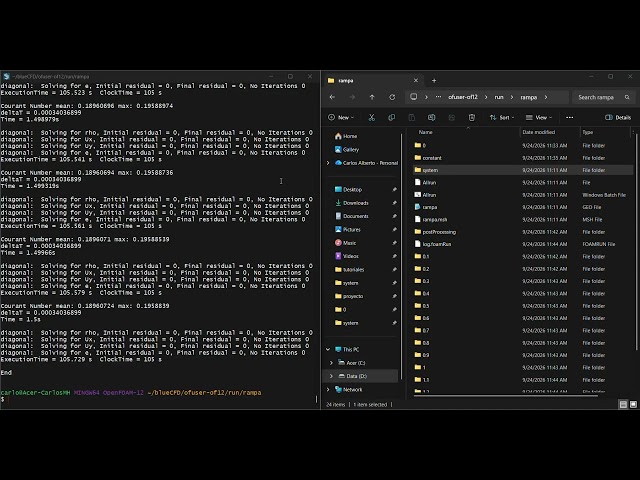This screenshot has width=640, height=480.
Task: Click the monitor icon in address bar
Action: pos(413,97)
